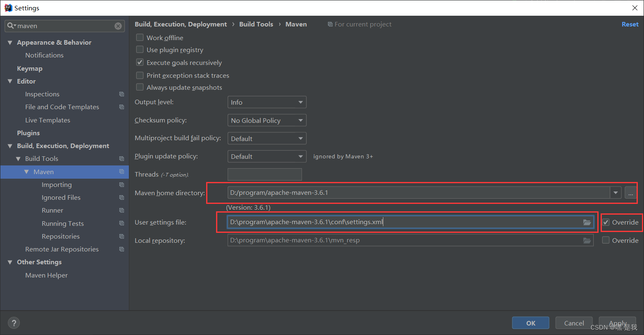The height and width of the screenshot is (335, 644).
Task: Click project-level icon next to Ignored Files
Action: point(121,198)
